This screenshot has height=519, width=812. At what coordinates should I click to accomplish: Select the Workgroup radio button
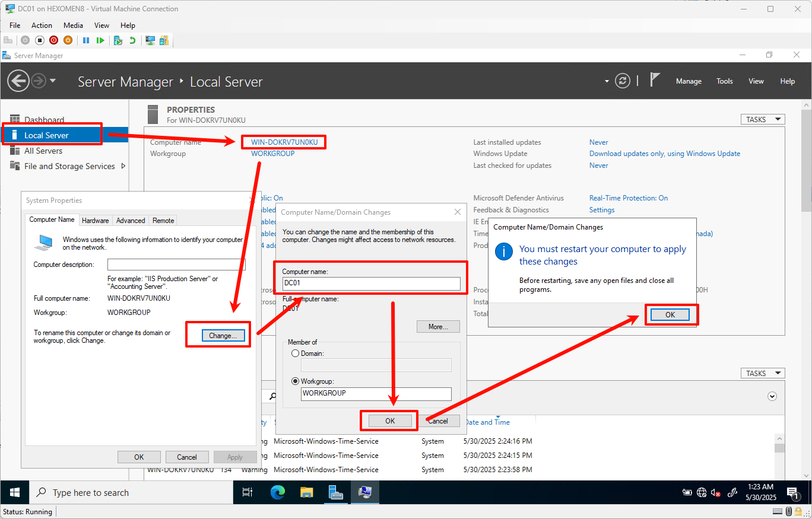coord(295,381)
